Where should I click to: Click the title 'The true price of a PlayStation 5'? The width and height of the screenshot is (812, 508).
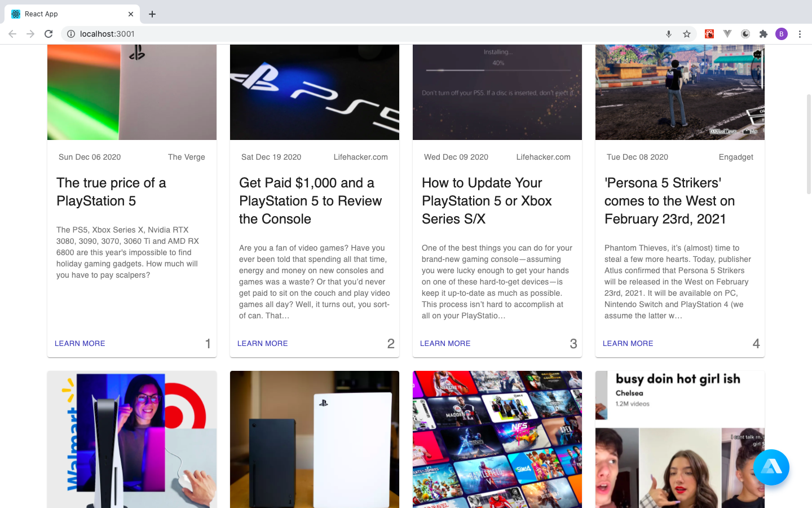tap(111, 192)
